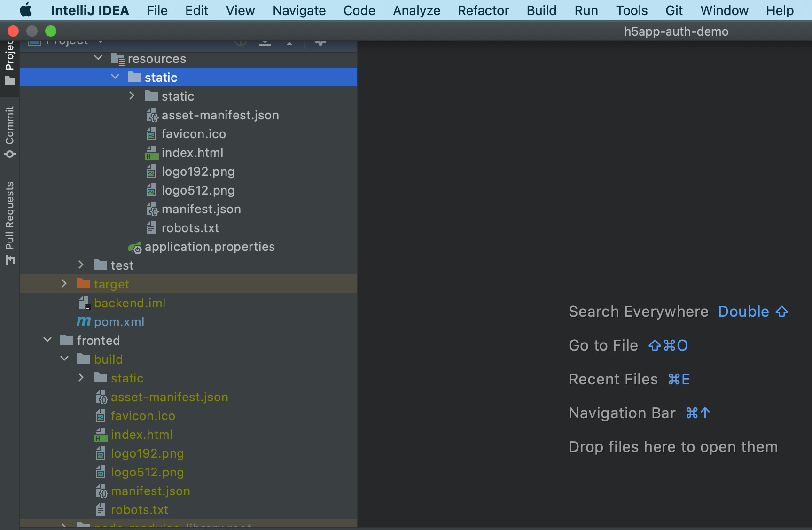Click the backend.iml module file icon
812x530 pixels.
(x=84, y=303)
